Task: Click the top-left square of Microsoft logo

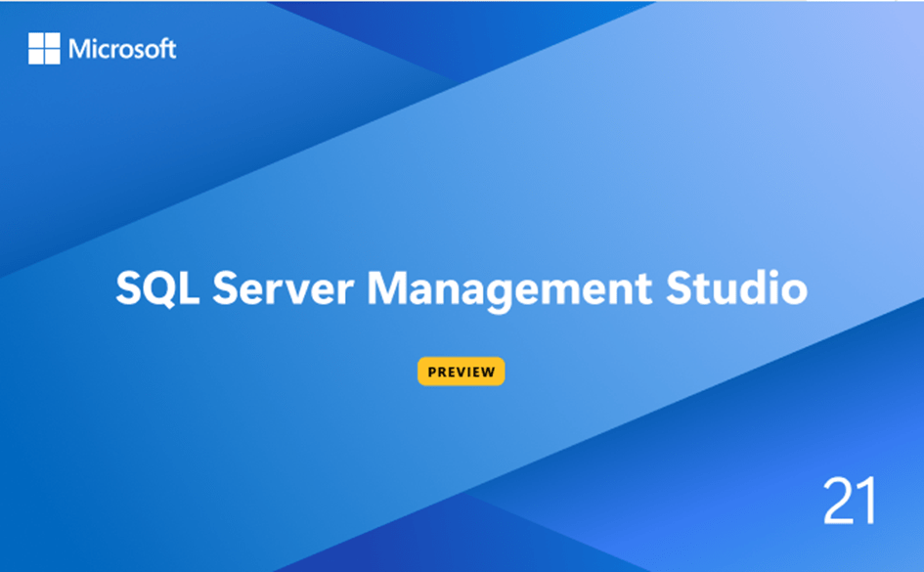Action: [x=36, y=40]
